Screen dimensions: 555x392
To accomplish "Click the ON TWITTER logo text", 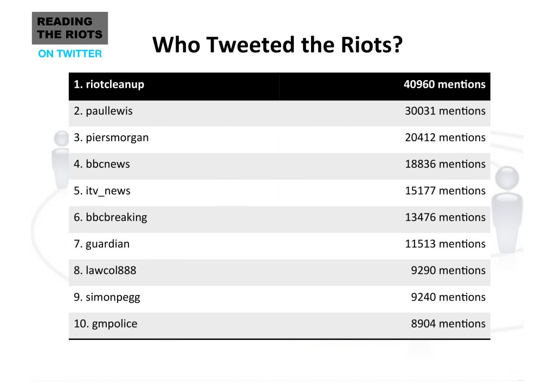I will point(70,54).
